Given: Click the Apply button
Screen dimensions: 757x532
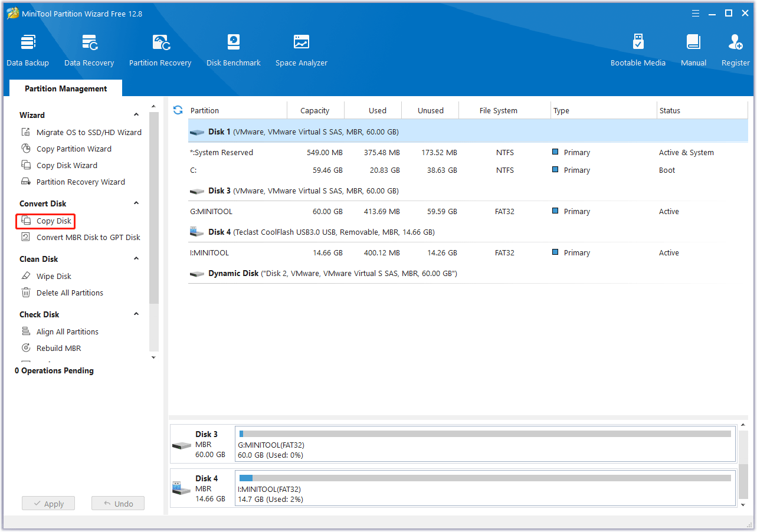Looking at the screenshot, I should (x=48, y=504).
